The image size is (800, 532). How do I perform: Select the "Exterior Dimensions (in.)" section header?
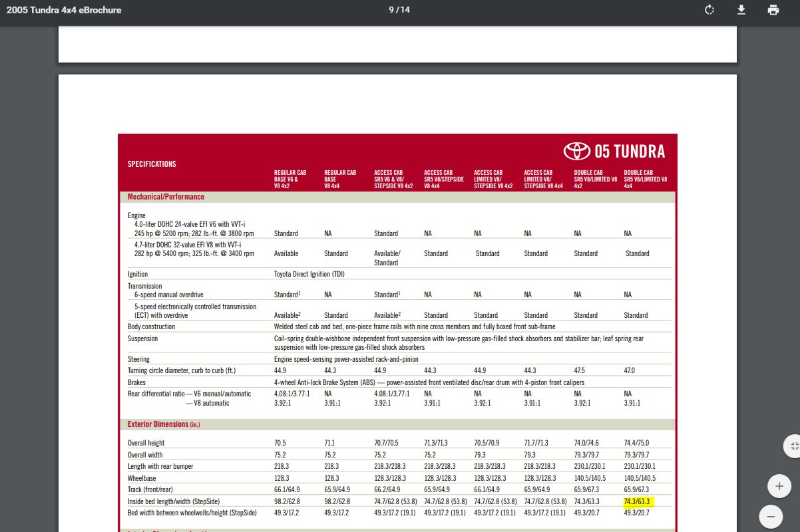click(164, 424)
